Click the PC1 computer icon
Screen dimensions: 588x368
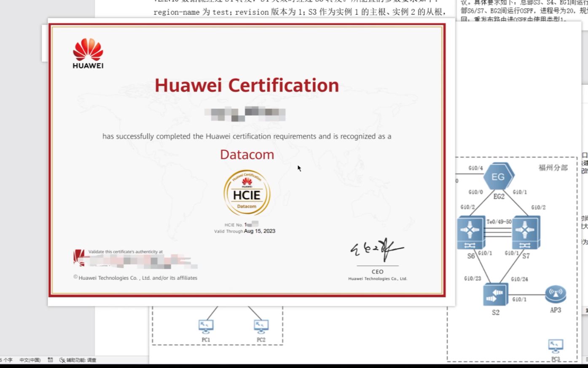206,325
